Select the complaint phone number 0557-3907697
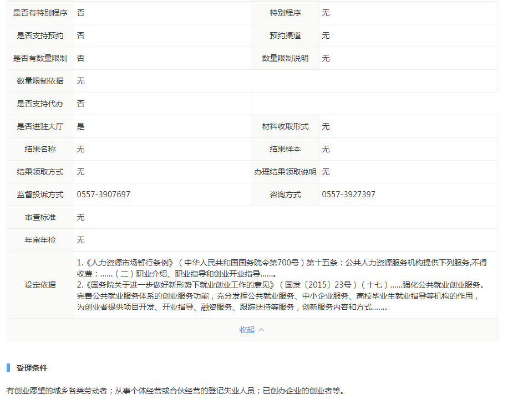The width and height of the screenshot is (513, 420). point(104,194)
